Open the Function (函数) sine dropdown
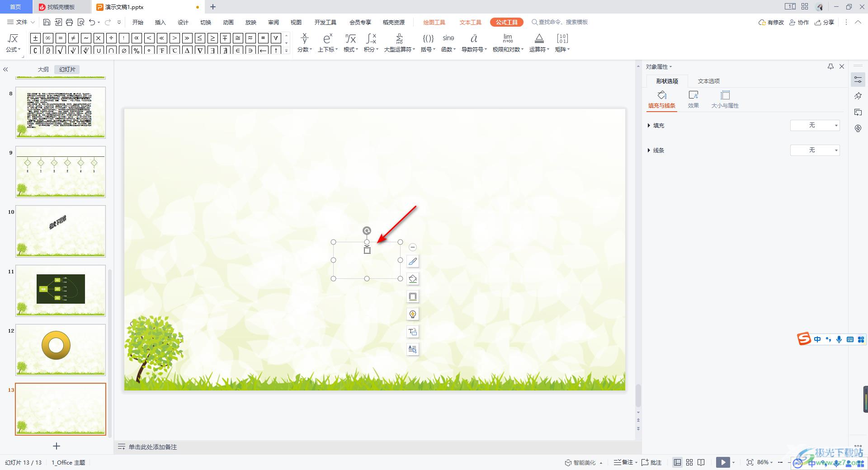Image resolution: width=868 pixels, height=470 pixels. (448, 43)
